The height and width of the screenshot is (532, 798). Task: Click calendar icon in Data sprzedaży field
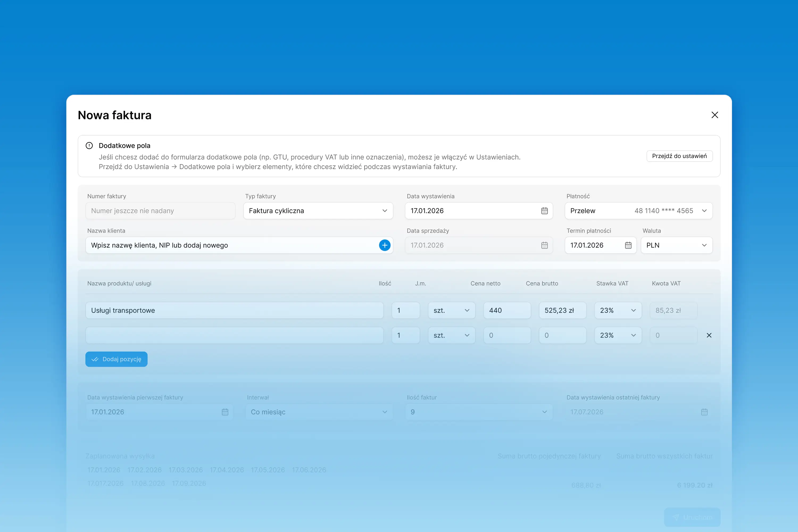[544, 245]
